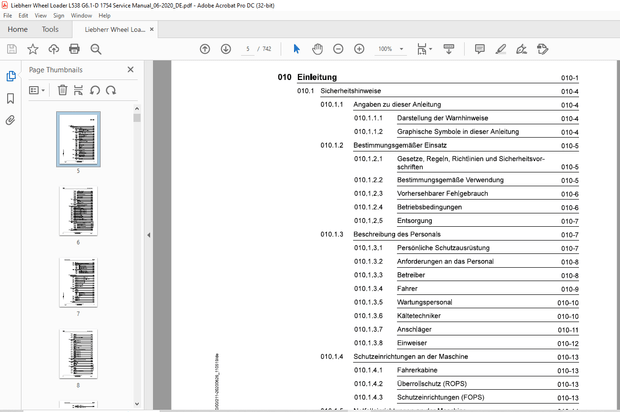Click the Save file icon
The width and height of the screenshot is (620, 412).
click(12, 49)
